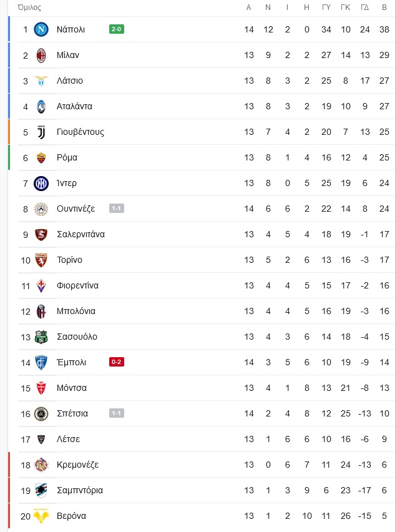Click the Μπολόνια team name
Screen dimensions: 395x532
76,311
